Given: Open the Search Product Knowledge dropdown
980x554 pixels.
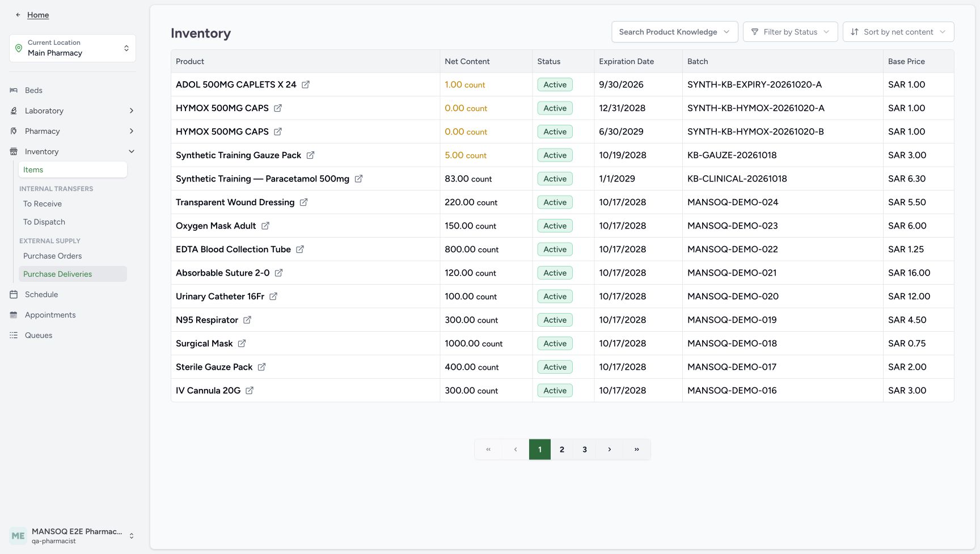Looking at the screenshot, I should click(674, 32).
